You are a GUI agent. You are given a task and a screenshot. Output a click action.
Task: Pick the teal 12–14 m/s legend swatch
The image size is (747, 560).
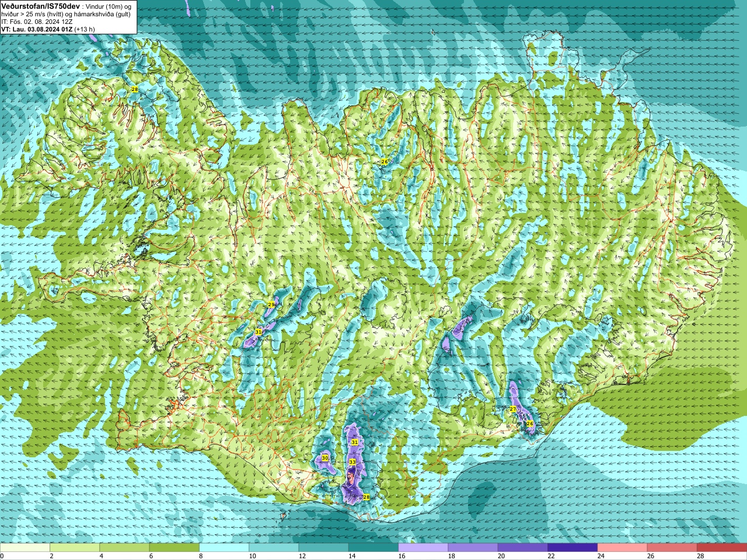(x=324, y=548)
